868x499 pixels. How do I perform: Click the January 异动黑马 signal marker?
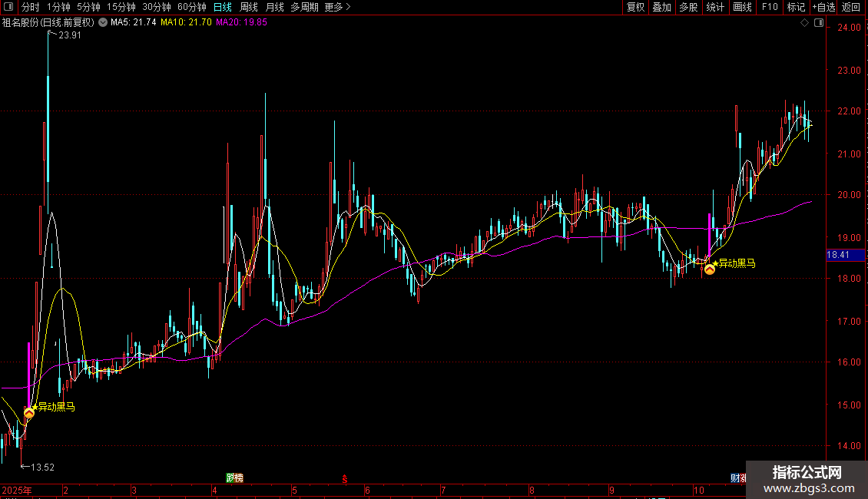pyautogui.click(x=28, y=413)
